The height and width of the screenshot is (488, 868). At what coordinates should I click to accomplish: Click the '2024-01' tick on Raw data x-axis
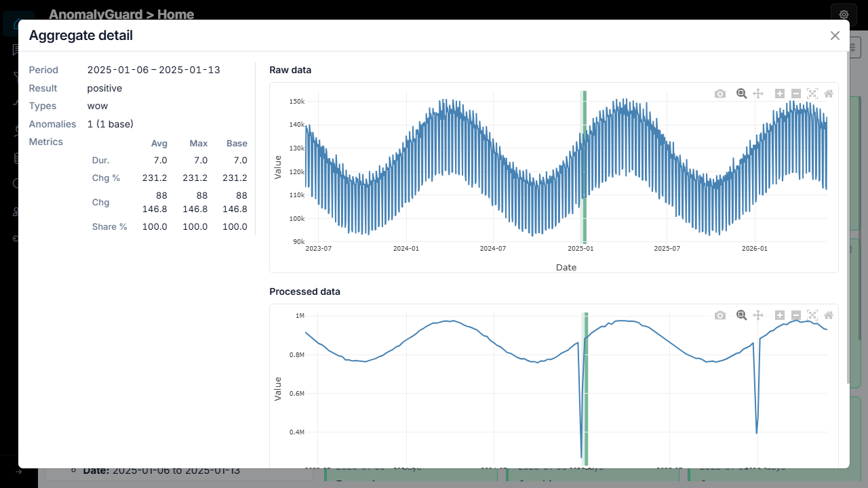click(x=406, y=249)
